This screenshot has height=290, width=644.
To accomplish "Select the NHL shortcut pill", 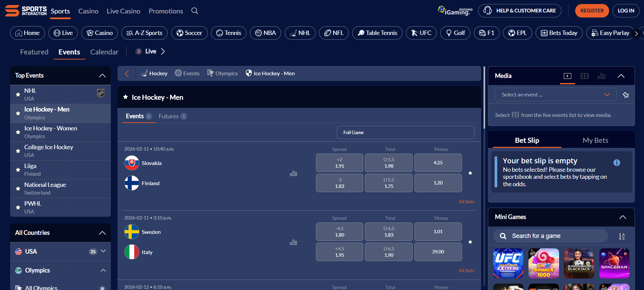I will pos(300,33).
